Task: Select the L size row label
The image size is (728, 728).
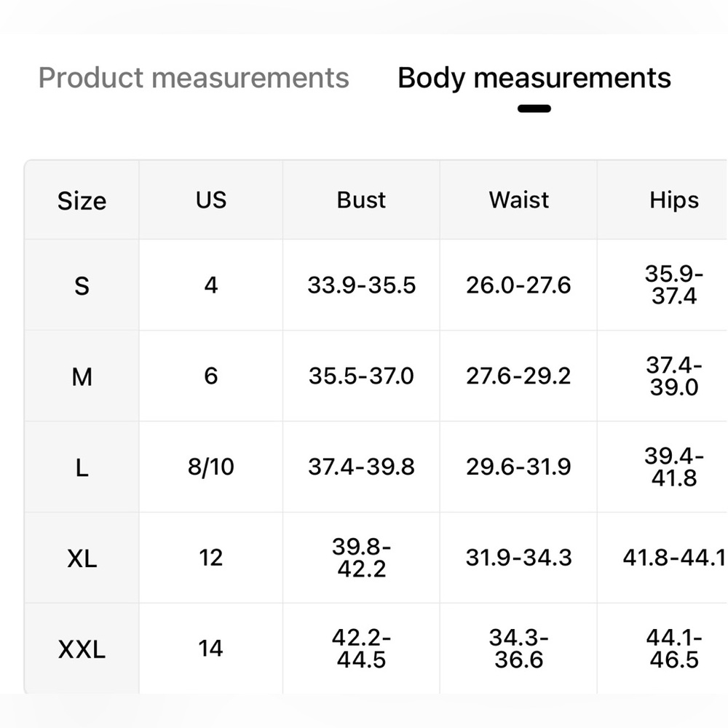Action: tap(82, 467)
